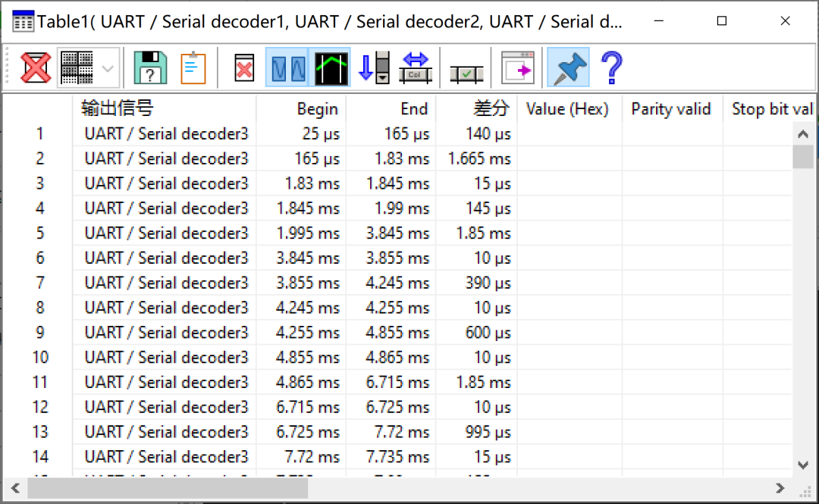Select row number 1

click(x=39, y=133)
